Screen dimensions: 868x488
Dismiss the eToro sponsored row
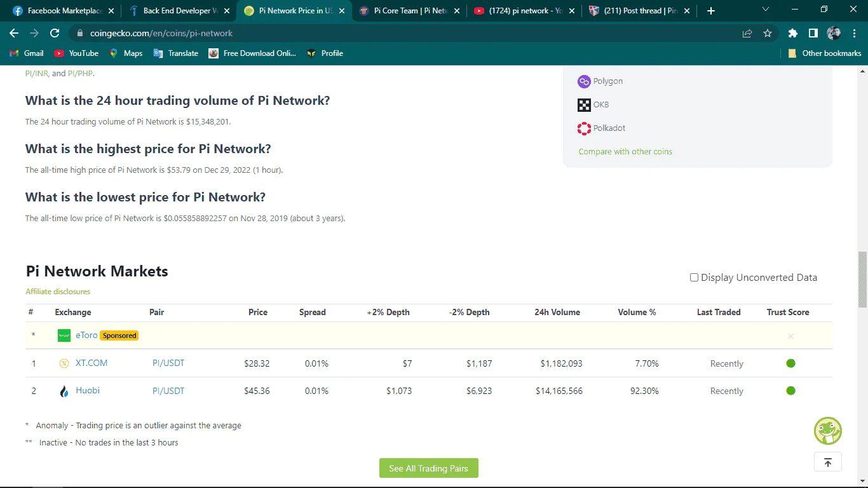[x=790, y=336]
